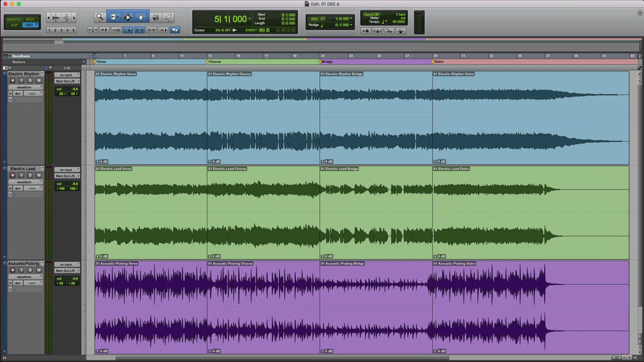Switch to Slip edit mode
The image size is (644, 362).
coord(14,25)
